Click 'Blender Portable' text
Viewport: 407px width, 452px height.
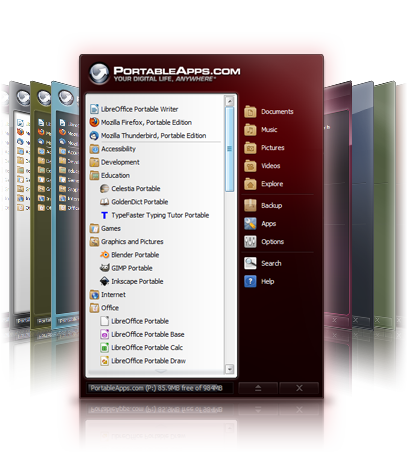click(135, 255)
